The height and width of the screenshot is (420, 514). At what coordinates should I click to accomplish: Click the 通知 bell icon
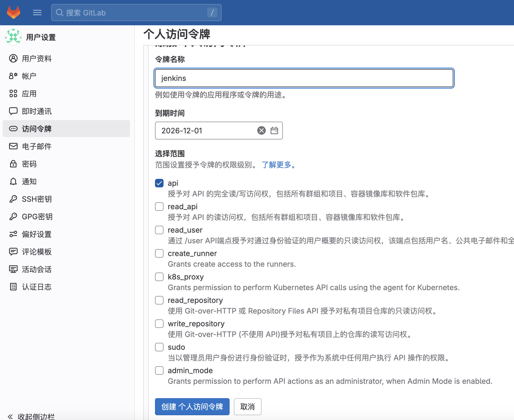point(13,182)
